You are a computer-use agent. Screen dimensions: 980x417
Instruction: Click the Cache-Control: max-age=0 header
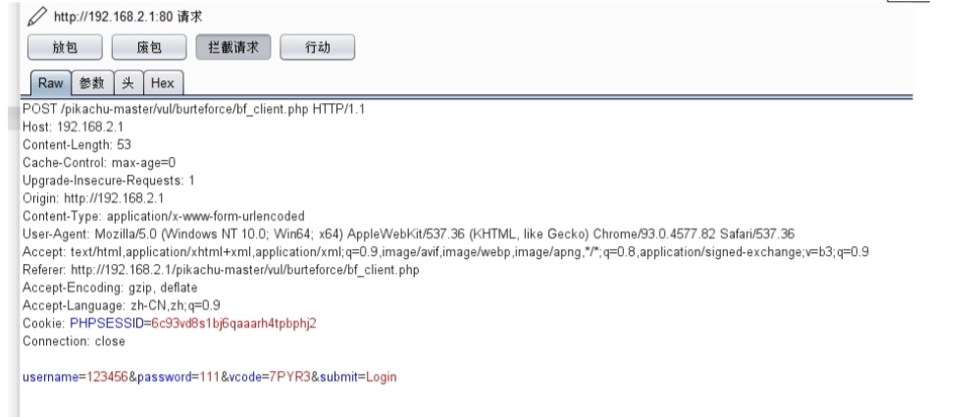click(99, 163)
